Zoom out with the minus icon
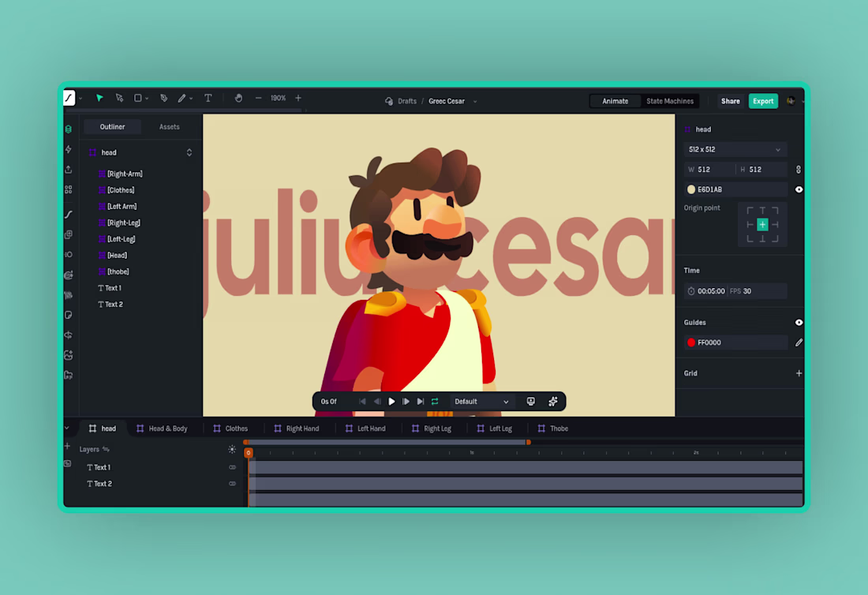This screenshot has width=868, height=595. coord(259,98)
